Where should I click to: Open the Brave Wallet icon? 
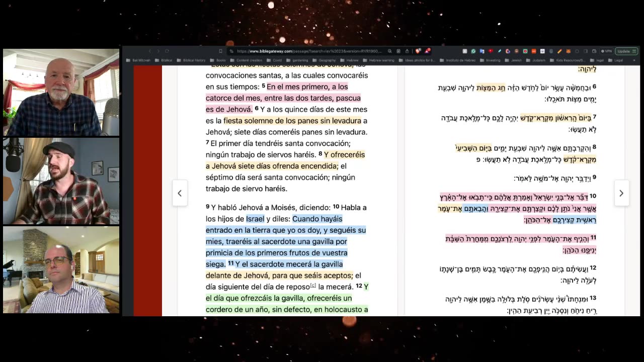click(x=594, y=51)
